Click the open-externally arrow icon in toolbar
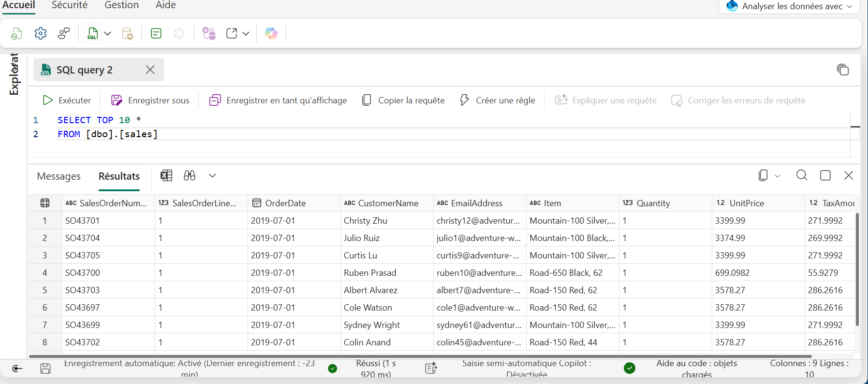Screen dimensions: 868x384 click(232, 33)
